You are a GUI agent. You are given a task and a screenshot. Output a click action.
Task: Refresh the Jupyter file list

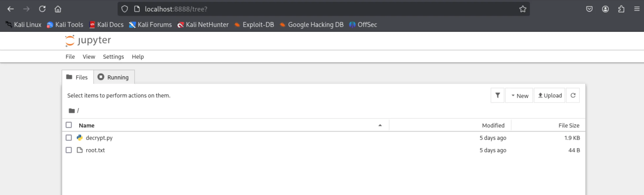coord(573,95)
